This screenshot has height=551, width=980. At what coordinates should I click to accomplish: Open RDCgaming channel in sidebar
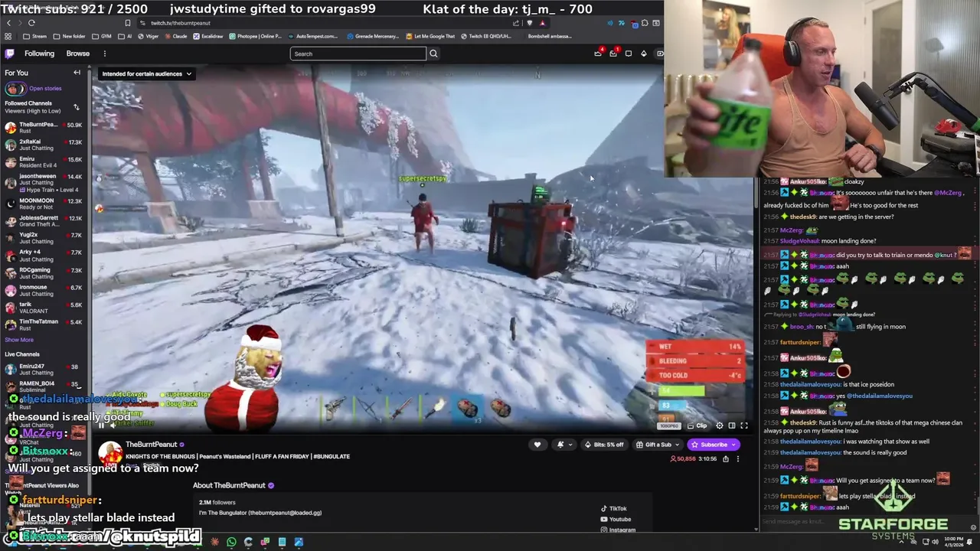click(x=44, y=273)
